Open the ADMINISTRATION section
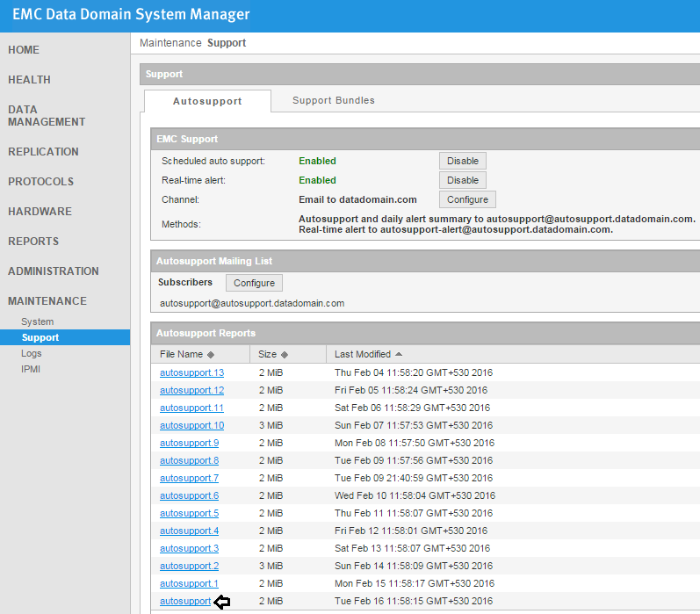Viewport: 700px width, 614px height. 54,271
